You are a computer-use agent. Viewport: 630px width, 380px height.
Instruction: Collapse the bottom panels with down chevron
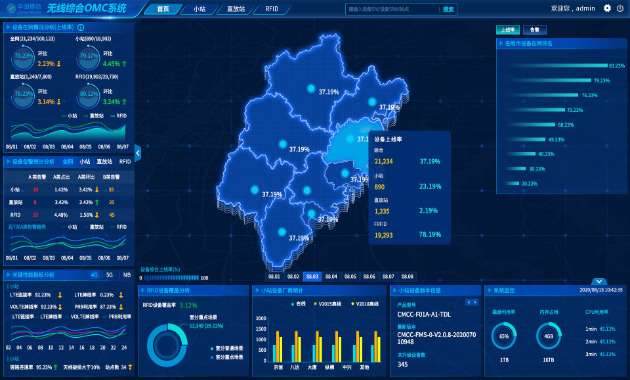(x=599, y=281)
